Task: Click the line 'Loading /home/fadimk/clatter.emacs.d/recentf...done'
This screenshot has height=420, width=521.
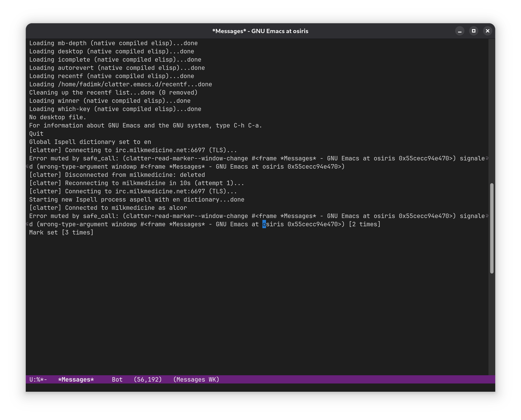Action: pyautogui.click(x=121, y=84)
